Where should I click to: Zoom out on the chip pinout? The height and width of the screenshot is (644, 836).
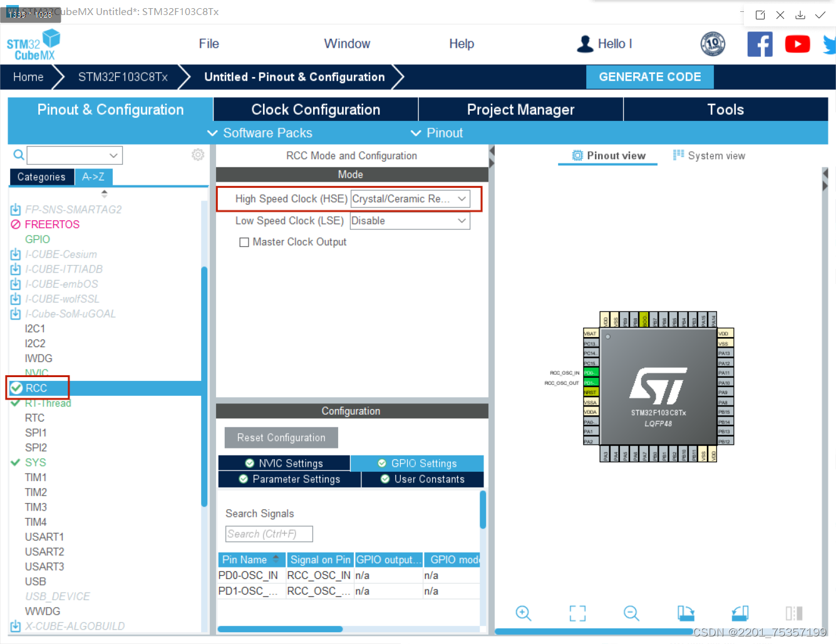pos(631,613)
